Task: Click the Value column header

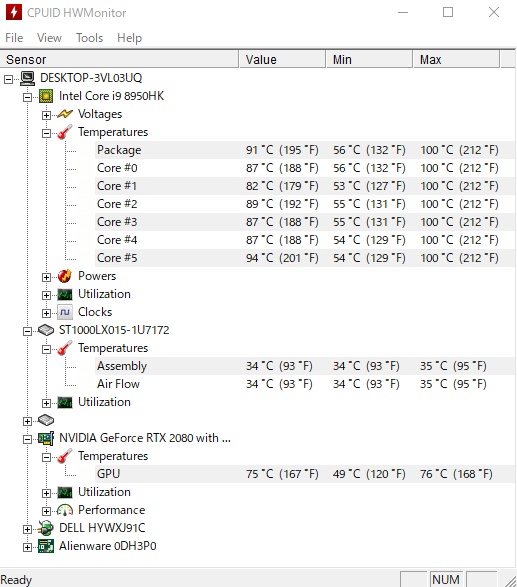Action: (282, 60)
